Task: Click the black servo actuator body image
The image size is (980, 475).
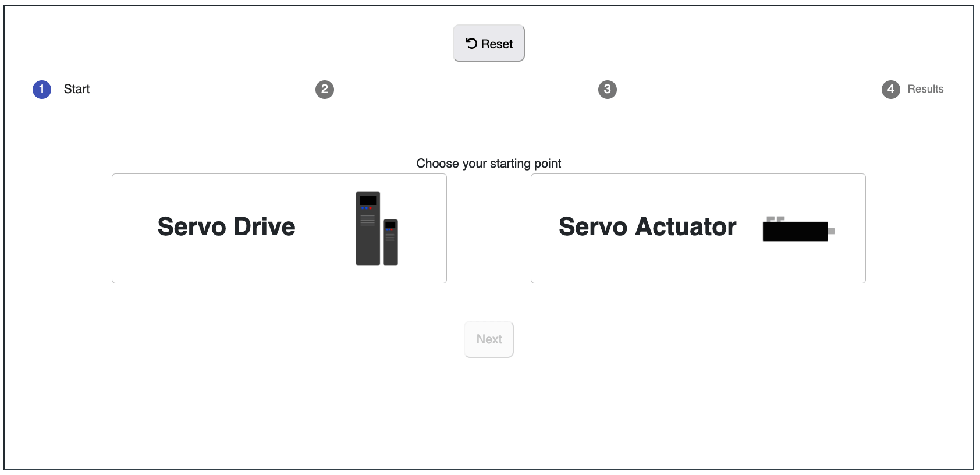Action: 795,231
